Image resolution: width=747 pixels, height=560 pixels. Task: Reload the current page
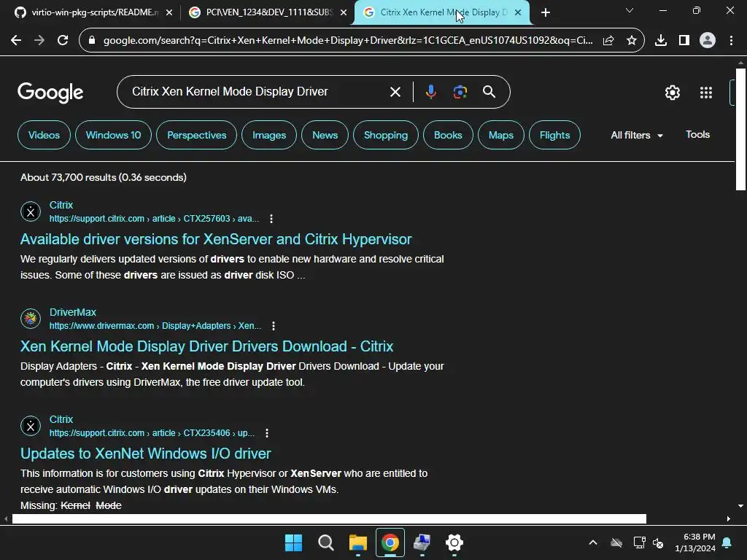pyautogui.click(x=63, y=41)
